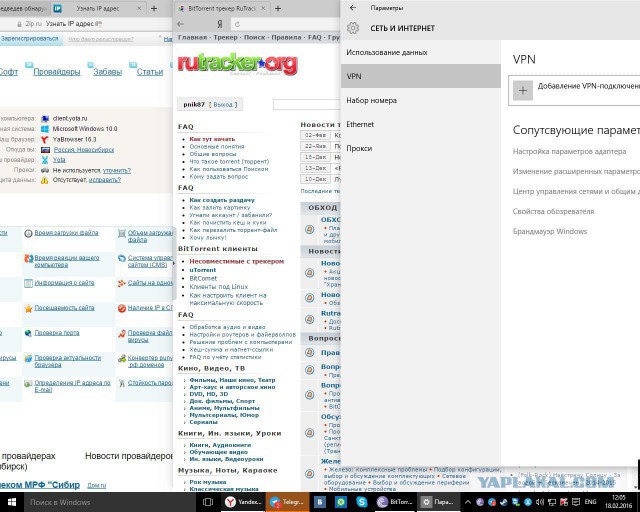Open the Проверка порта link

(57, 333)
